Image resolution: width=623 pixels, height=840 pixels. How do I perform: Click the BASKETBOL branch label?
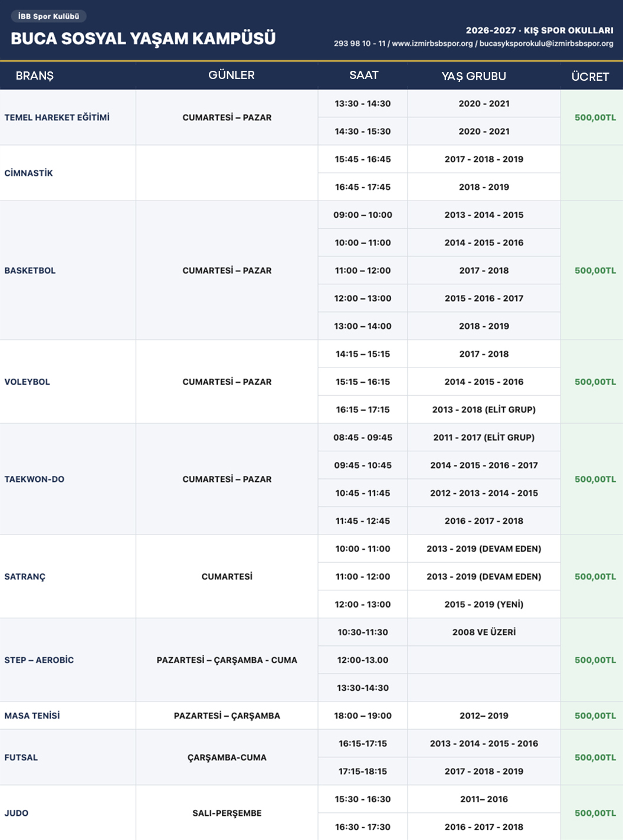(x=30, y=270)
